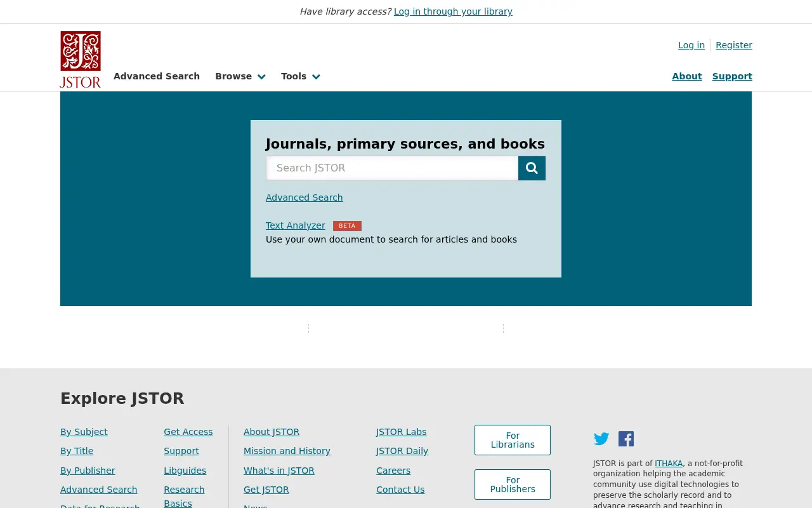Click the Text Analyzer description text

pyautogui.click(x=391, y=239)
